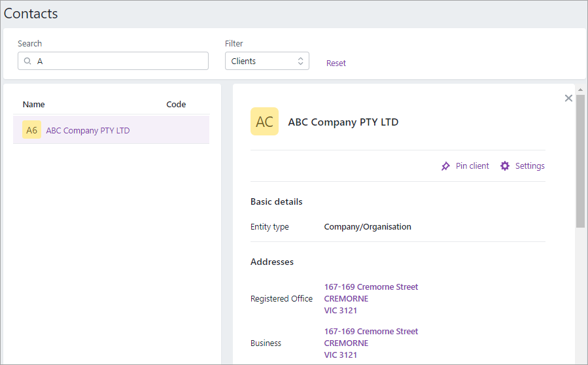
Task: Reset the search filters
Action: (336, 63)
